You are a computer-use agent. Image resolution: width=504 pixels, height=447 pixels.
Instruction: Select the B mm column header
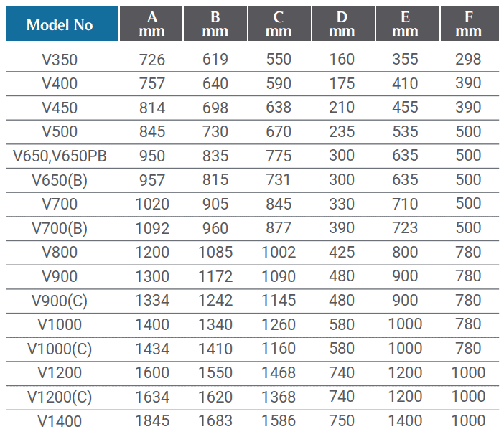(215, 24)
